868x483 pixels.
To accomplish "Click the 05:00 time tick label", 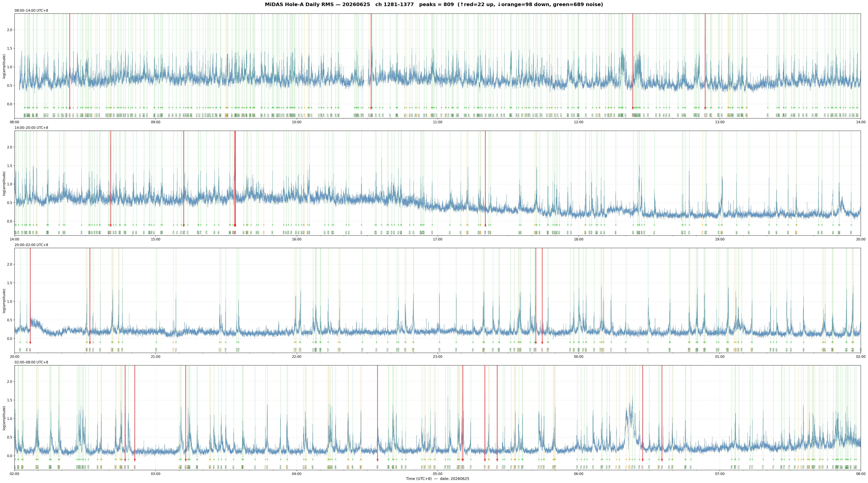I will point(438,474).
